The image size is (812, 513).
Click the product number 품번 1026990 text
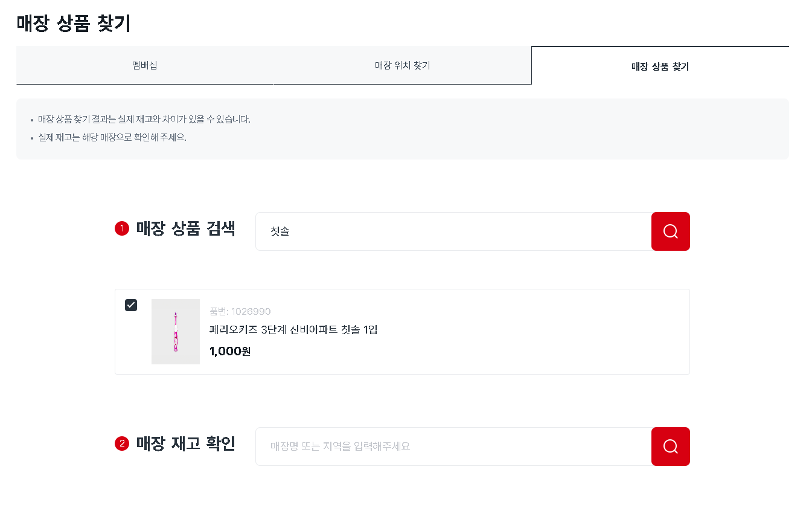tap(240, 311)
